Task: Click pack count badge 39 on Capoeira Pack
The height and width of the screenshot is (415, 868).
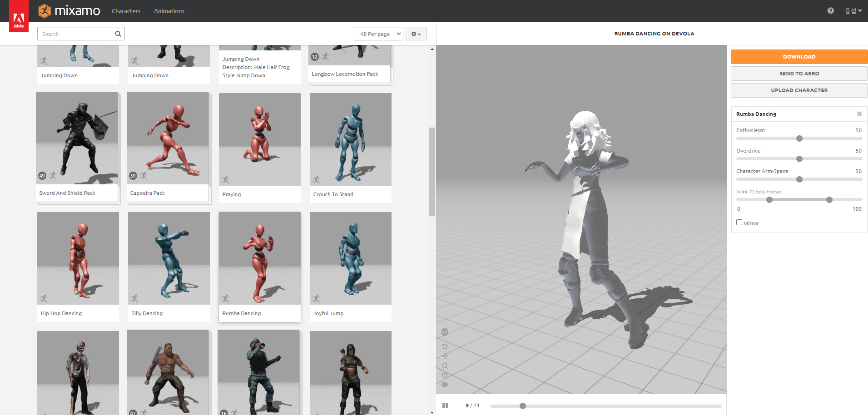Action: [133, 176]
